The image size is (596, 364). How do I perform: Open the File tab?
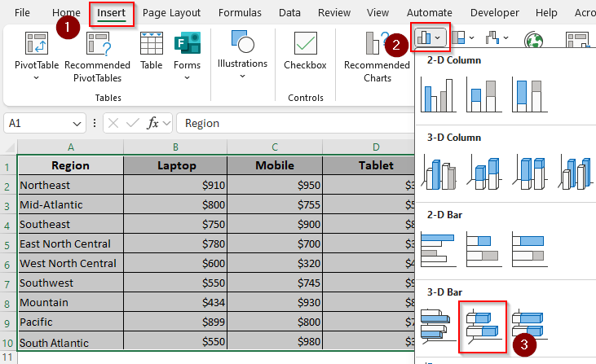(22, 12)
